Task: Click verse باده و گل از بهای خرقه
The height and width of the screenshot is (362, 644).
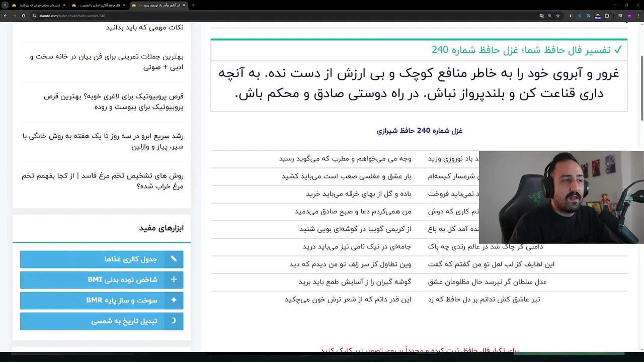Action: tap(359, 194)
